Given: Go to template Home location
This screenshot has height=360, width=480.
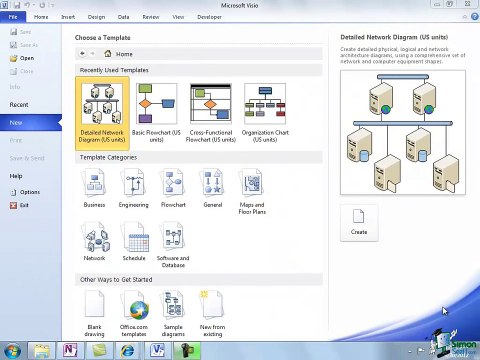Looking at the screenshot, I should 118,54.
